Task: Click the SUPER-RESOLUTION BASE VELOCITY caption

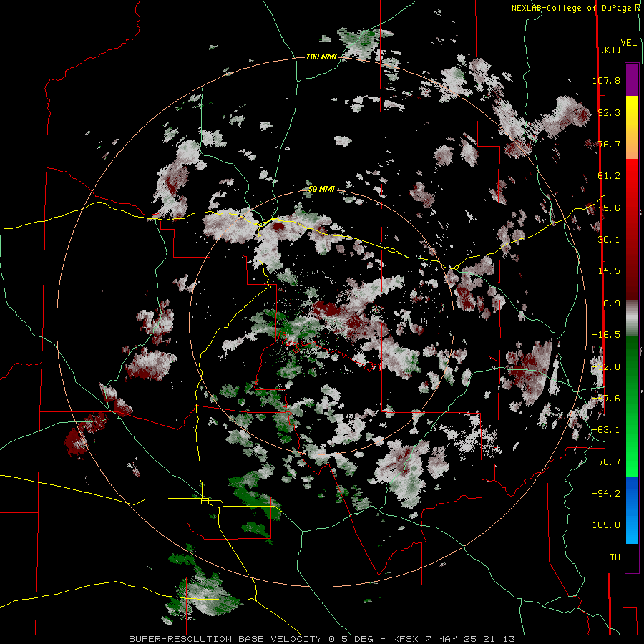Action: [322, 639]
